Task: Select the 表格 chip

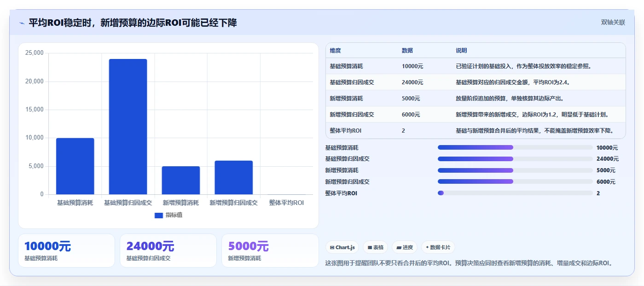Action: pos(375,247)
